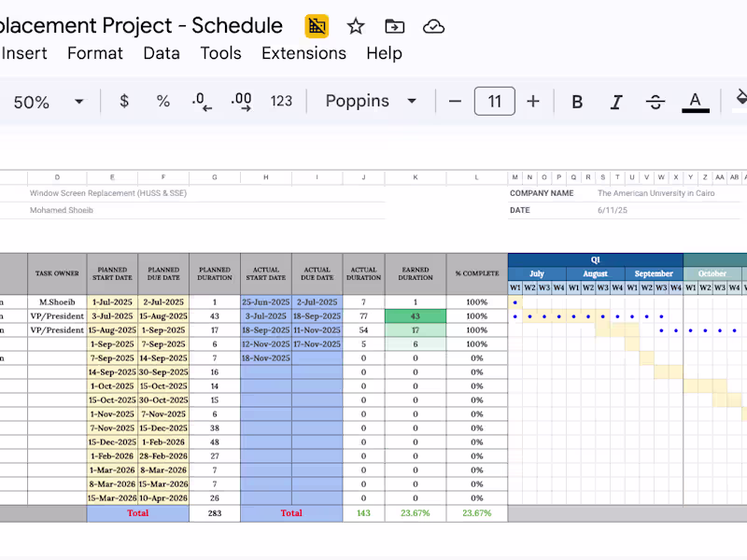Image resolution: width=747 pixels, height=560 pixels.
Task: Move spreadsheet to a folder
Action: 394,26
